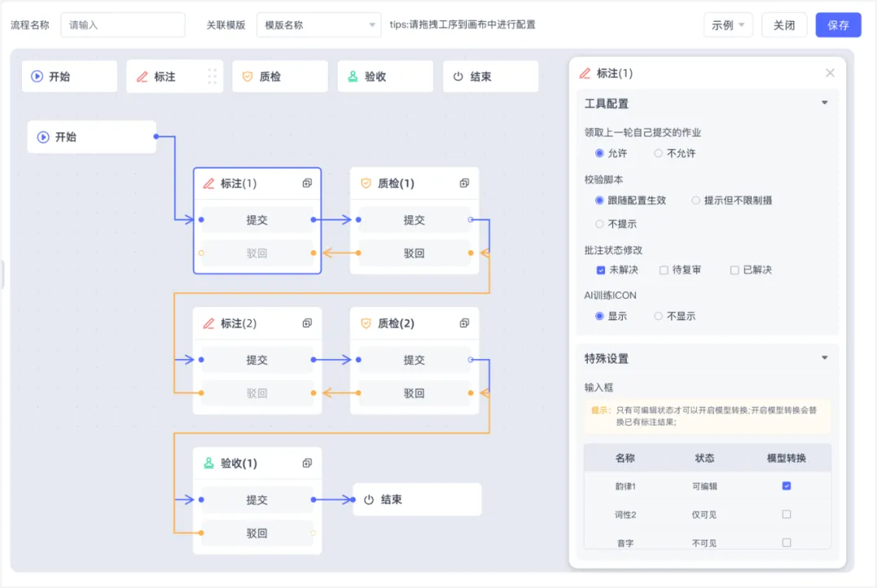Click the 关闭 close button
877x588 pixels.
pyautogui.click(x=784, y=24)
